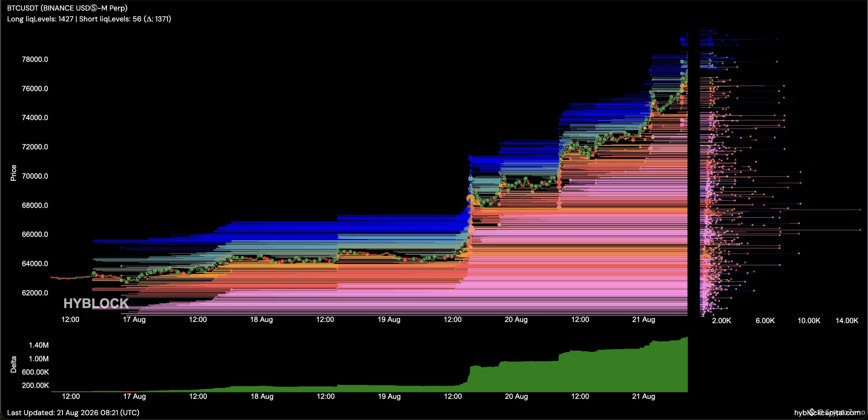Click Delta chart 12:00 label between 20 and 21 Aug
Image resolution: width=868 pixels, height=420 pixels.
pyautogui.click(x=580, y=396)
